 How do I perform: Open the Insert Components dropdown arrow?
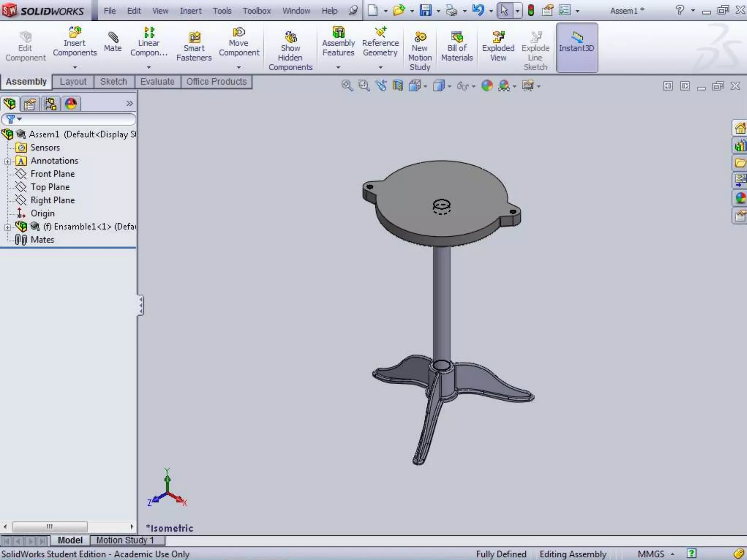[x=75, y=67]
